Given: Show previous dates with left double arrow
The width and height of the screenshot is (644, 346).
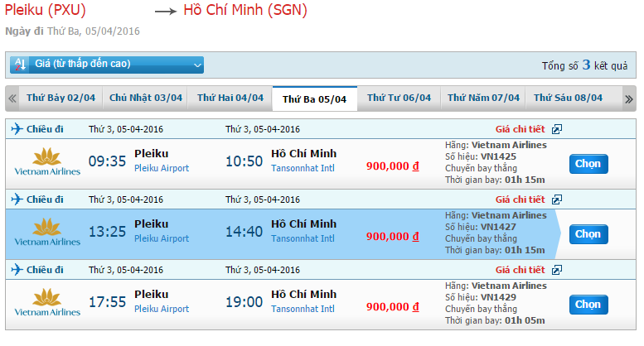Looking at the screenshot, I should coord(12,99).
